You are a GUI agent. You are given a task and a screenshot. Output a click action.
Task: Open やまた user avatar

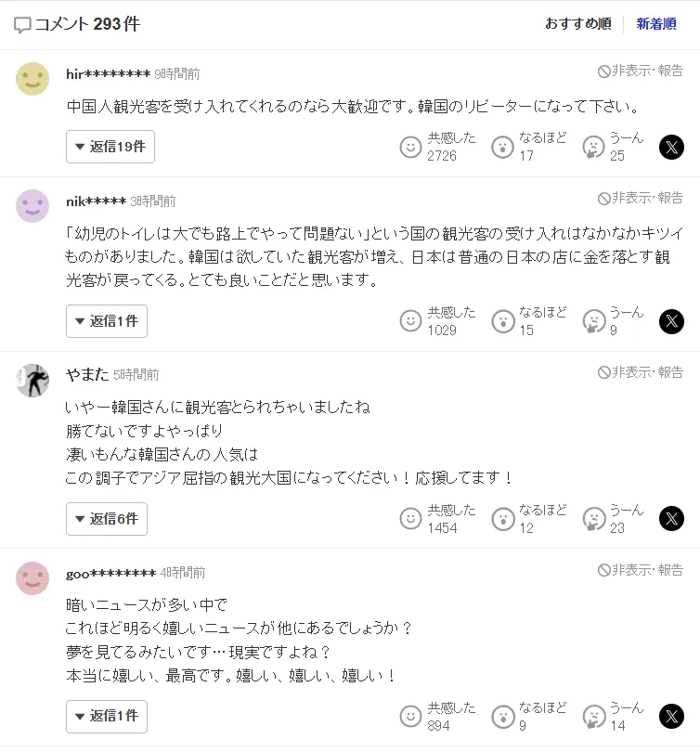[32, 381]
